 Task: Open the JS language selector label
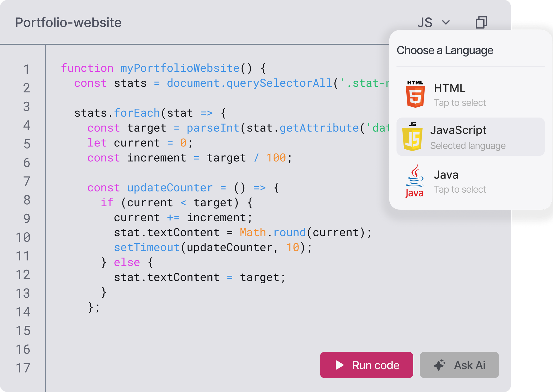tap(425, 22)
